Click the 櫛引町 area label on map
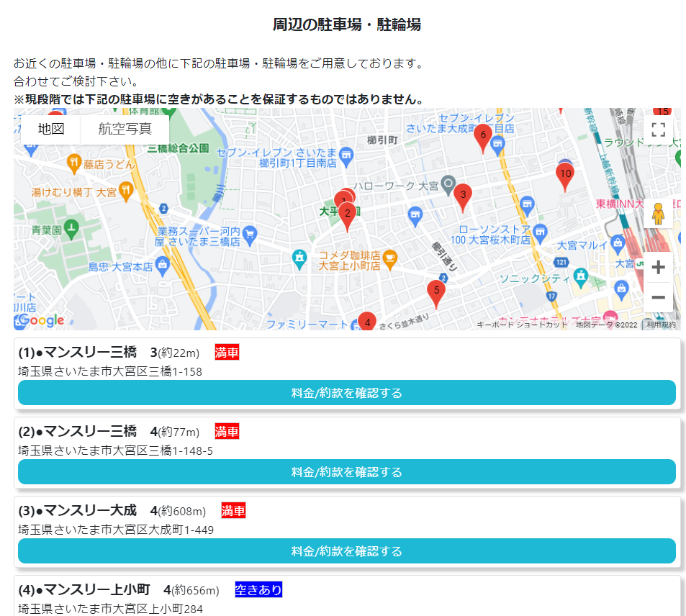 tap(382, 140)
